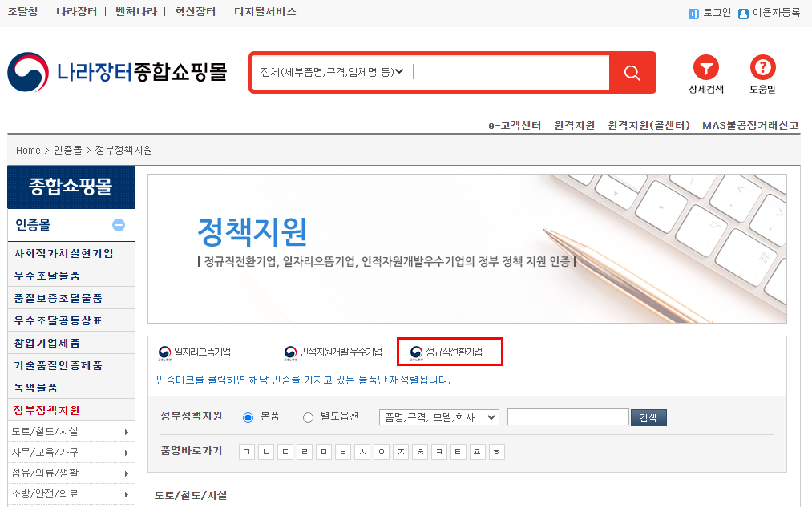Viewport: 812px width, 507px height.
Task: Select the 본품 radio button
Action: pos(248,417)
